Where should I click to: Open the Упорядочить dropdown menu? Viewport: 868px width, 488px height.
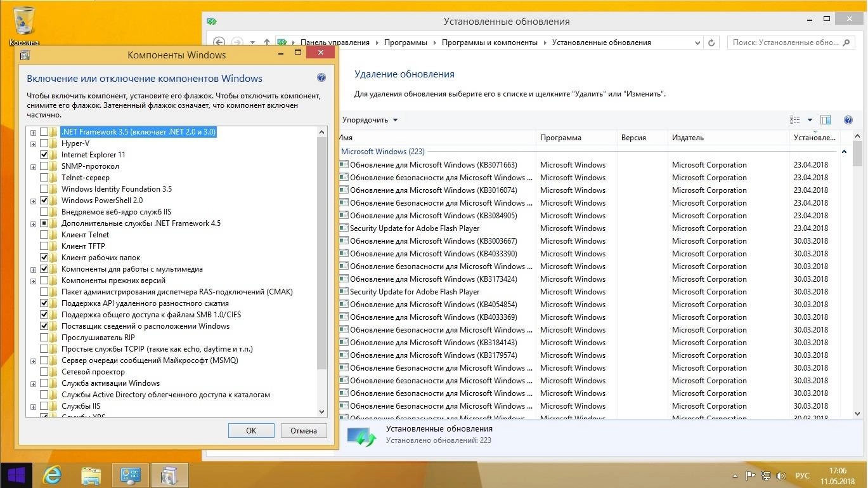tap(370, 120)
